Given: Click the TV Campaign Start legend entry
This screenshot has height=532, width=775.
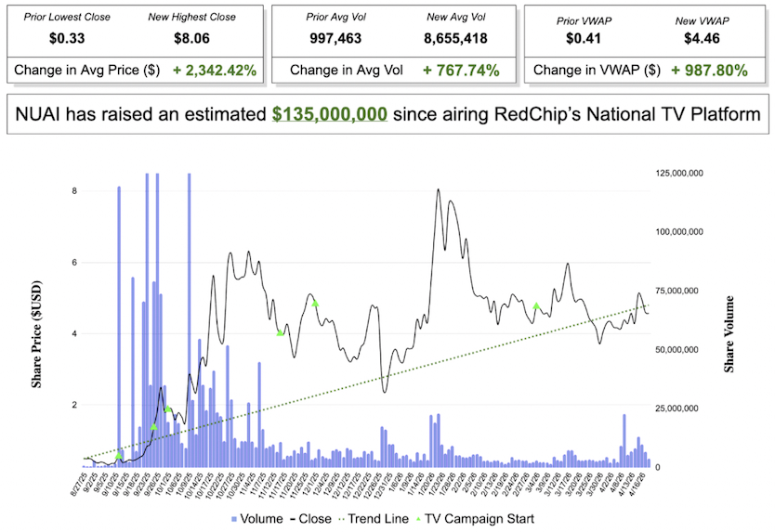Looking at the screenshot, I should (x=475, y=519).
